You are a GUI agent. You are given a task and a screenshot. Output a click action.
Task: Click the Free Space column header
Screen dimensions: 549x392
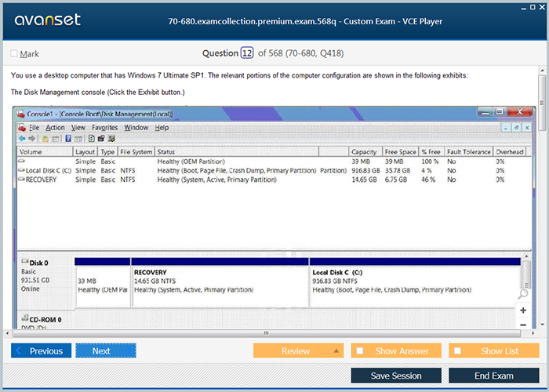point(401,152)
